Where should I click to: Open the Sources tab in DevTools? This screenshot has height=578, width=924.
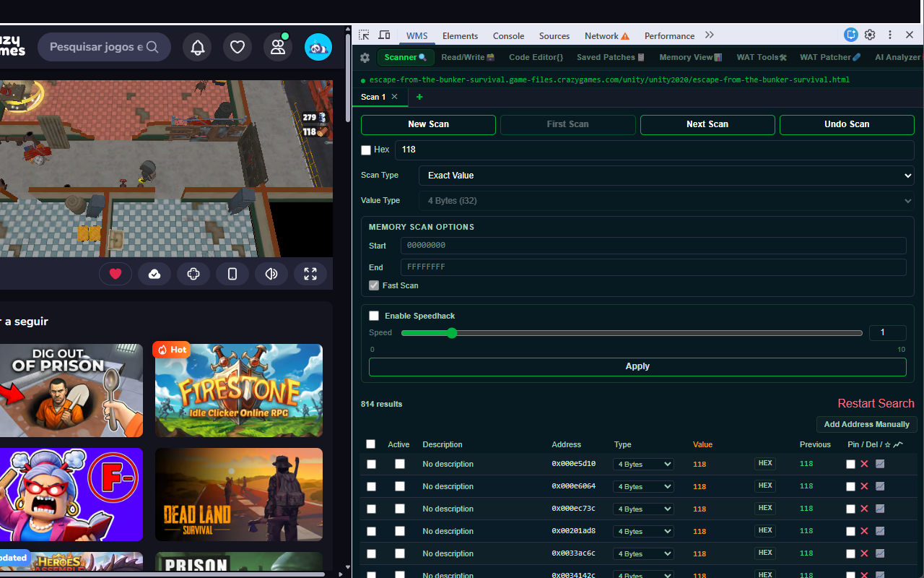pos(554,36)
